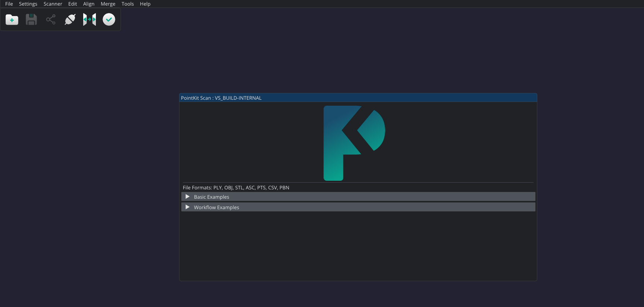Click the File Formats text line
This screenshot has width=644, height=307.
(236, 187)
